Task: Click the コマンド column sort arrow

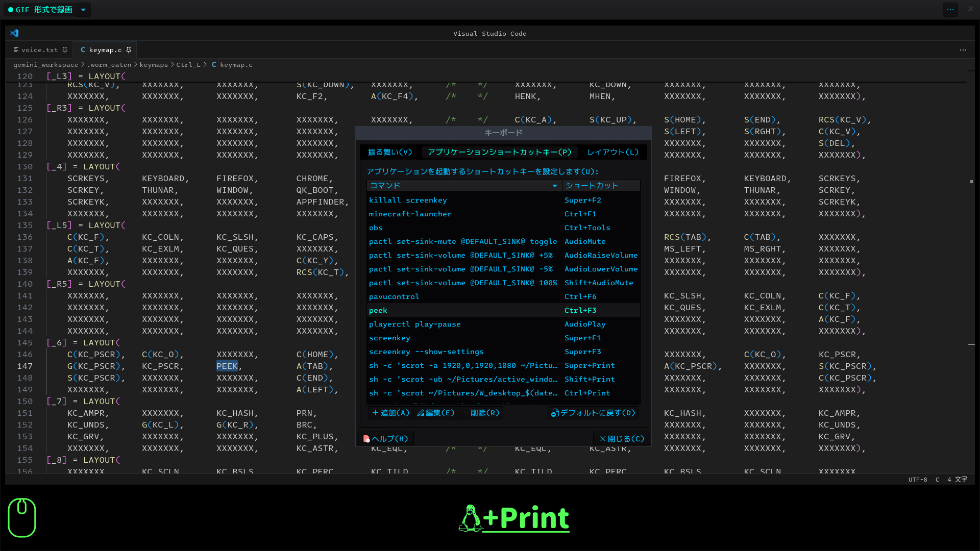Action: point(554,186)
